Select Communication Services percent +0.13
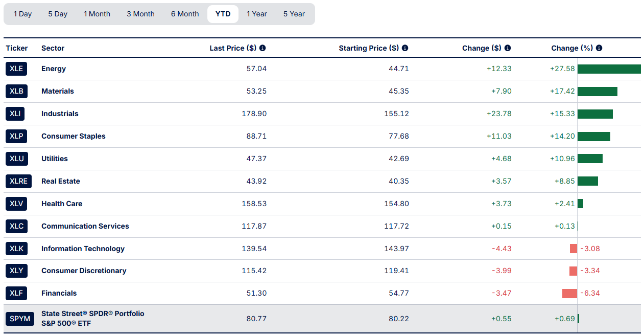This screenshot has height=335, width=644. pos(565,226)
